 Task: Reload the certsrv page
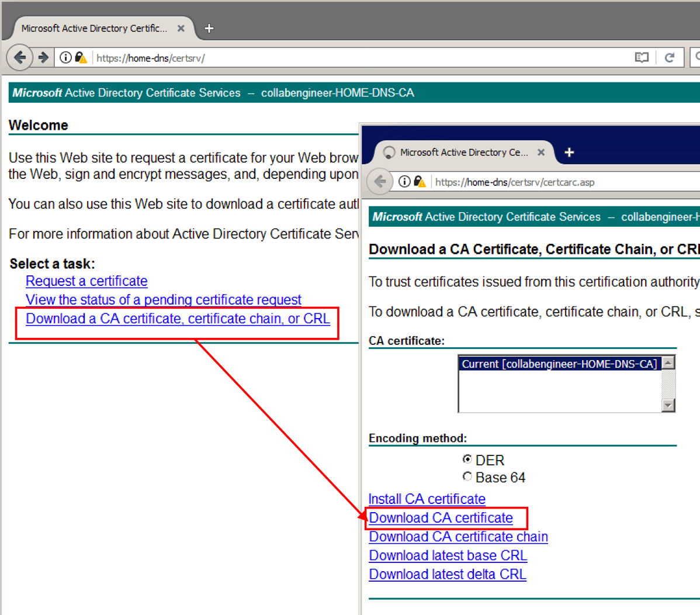point(670,57)
